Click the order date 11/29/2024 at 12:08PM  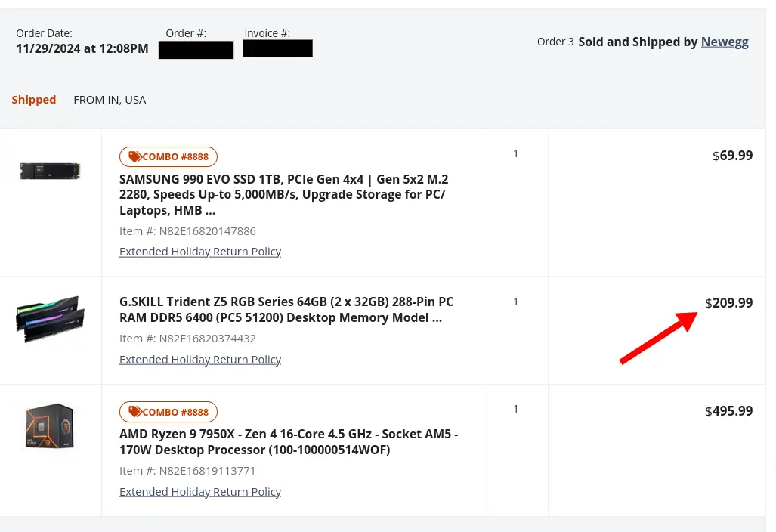82,48
